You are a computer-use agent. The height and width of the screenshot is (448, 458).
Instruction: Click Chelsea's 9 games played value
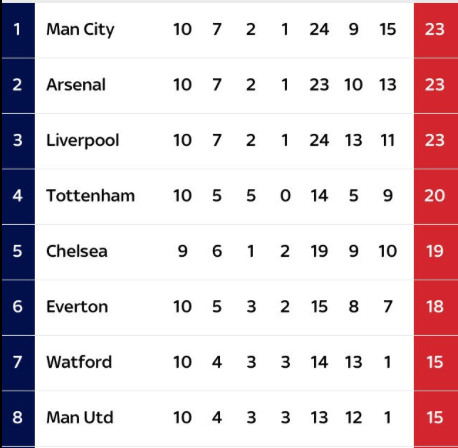click(x=183, y=251)
